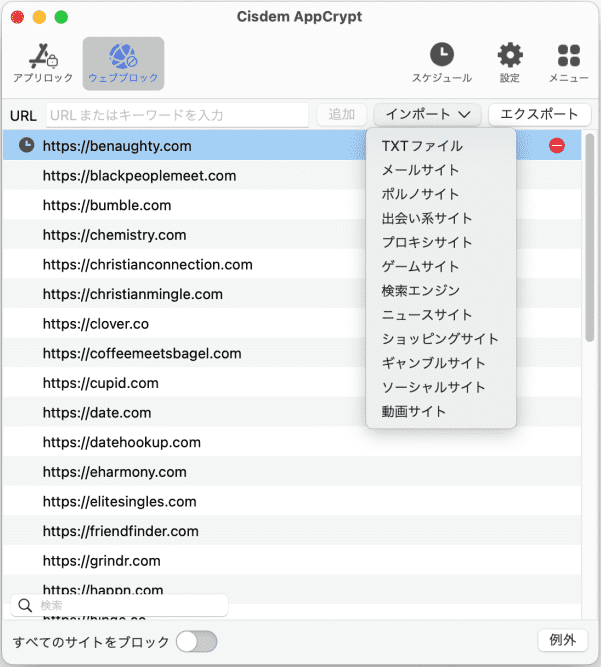Open the スケジュール clock icon

(x=442, y=54)
